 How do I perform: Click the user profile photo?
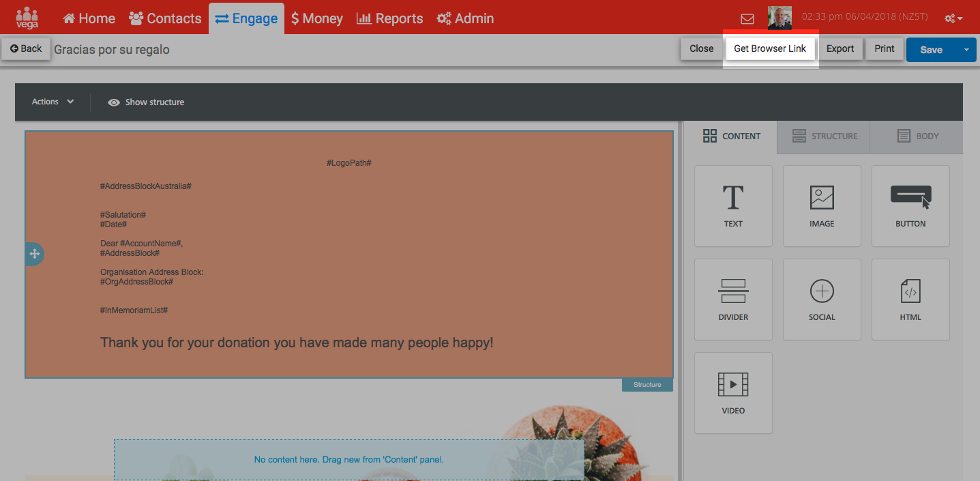click(779, 18)
